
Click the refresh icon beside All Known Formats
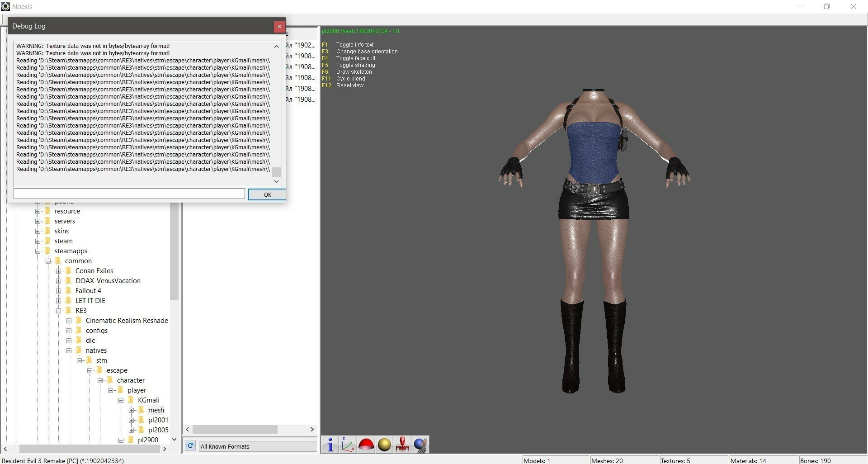(190, 446)
